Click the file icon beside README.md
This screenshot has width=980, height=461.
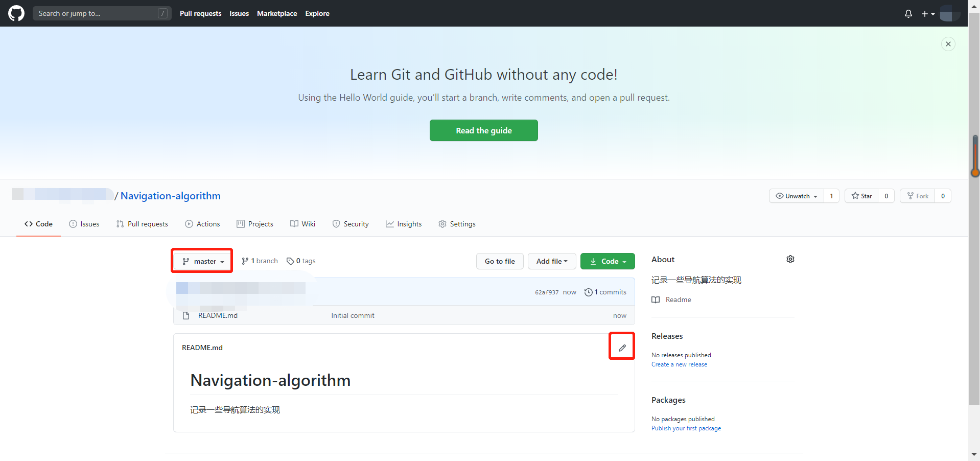(186, 315)
